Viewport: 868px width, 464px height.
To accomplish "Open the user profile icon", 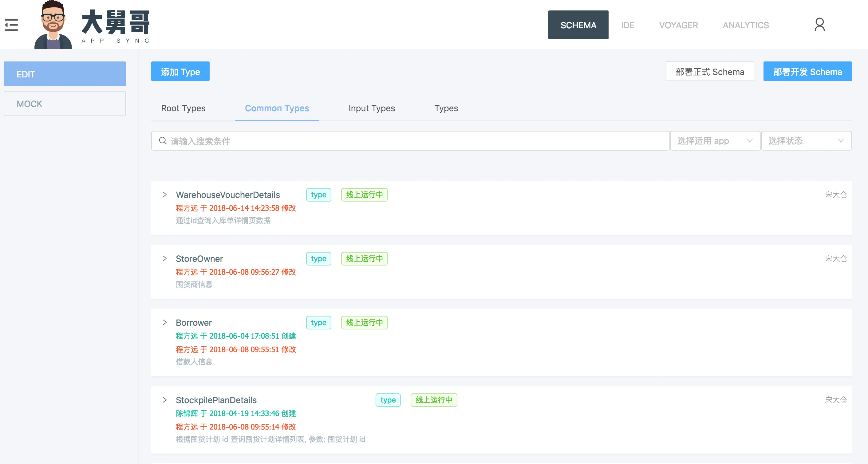I will click(x=819, y=25).
